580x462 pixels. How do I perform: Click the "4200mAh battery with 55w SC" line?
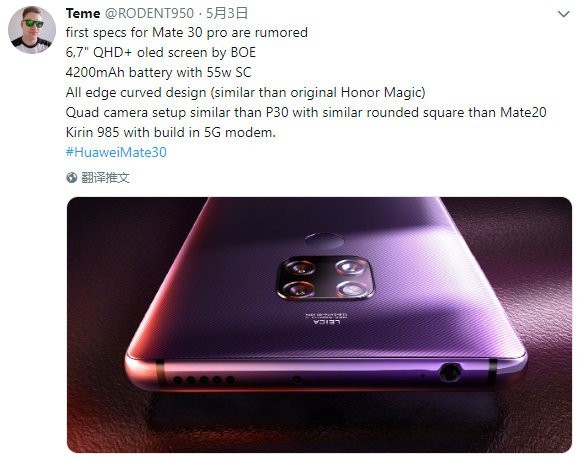click(158, 72)
